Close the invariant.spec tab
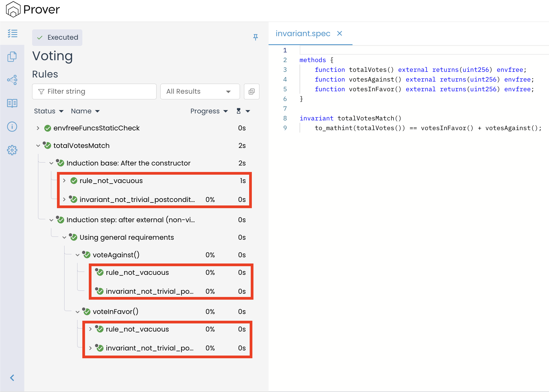549x392 pixels. [340, 33]
